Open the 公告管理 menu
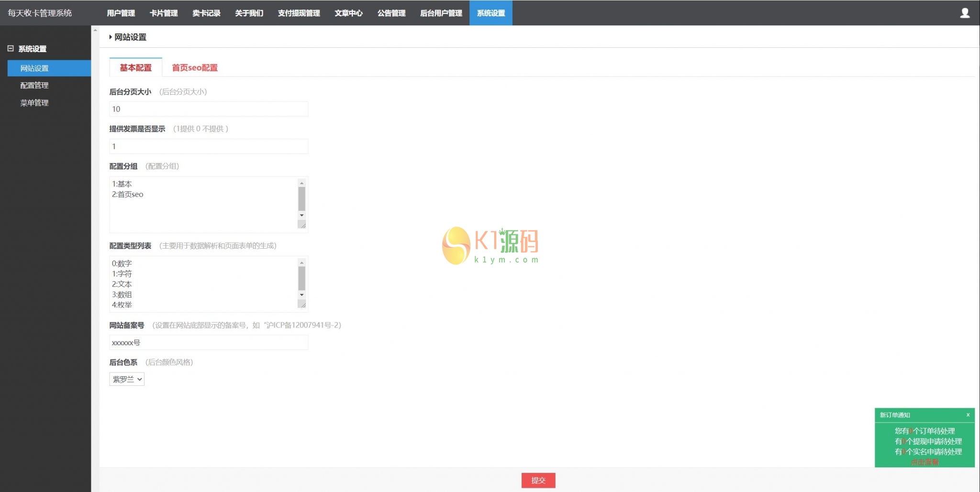 pos(391,13)
